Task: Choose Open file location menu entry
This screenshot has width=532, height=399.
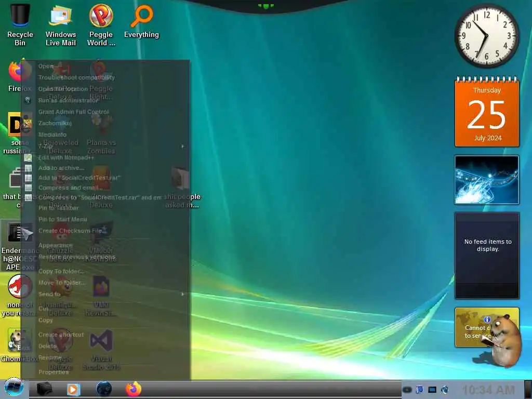Action: pos(105,89)
